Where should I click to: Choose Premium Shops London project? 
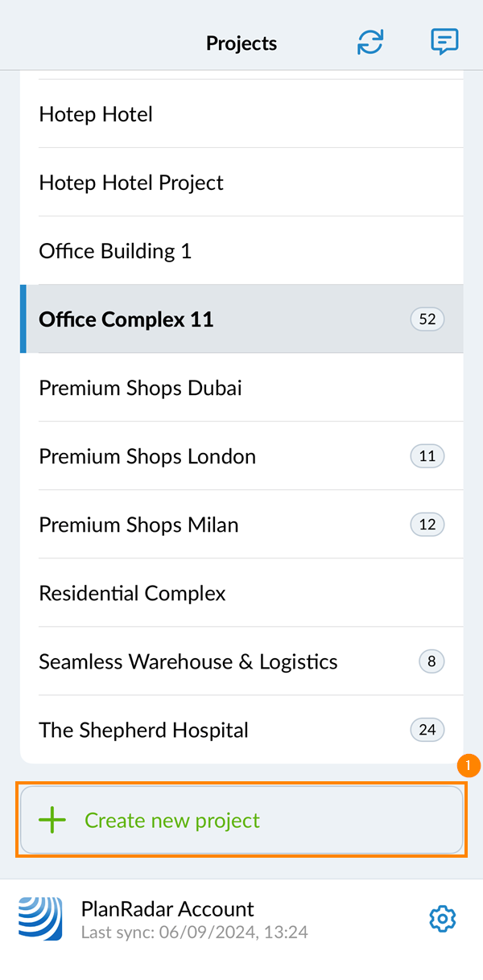(147, 456)
